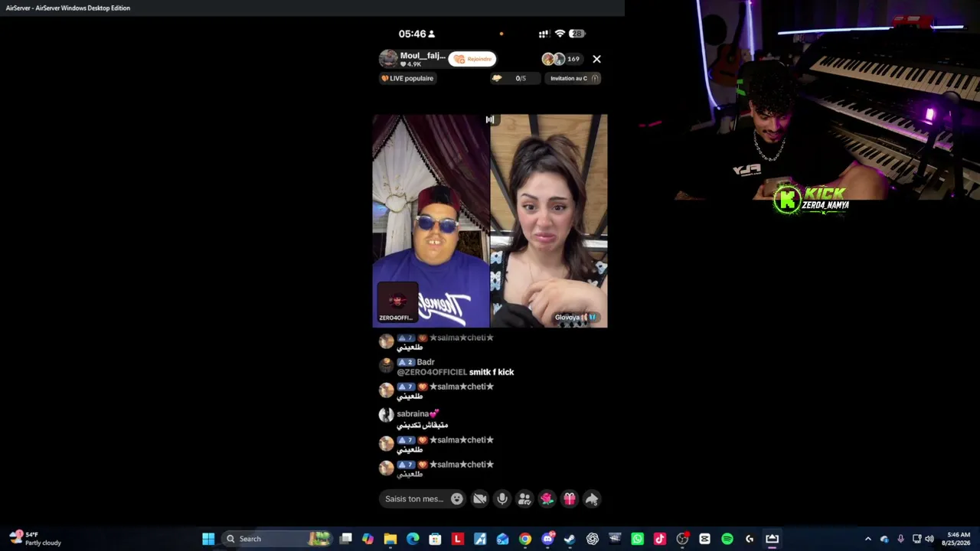Open File Explorer from the taskbar
The width and height of the screenshot is (980, 551).
click(390, 539)
